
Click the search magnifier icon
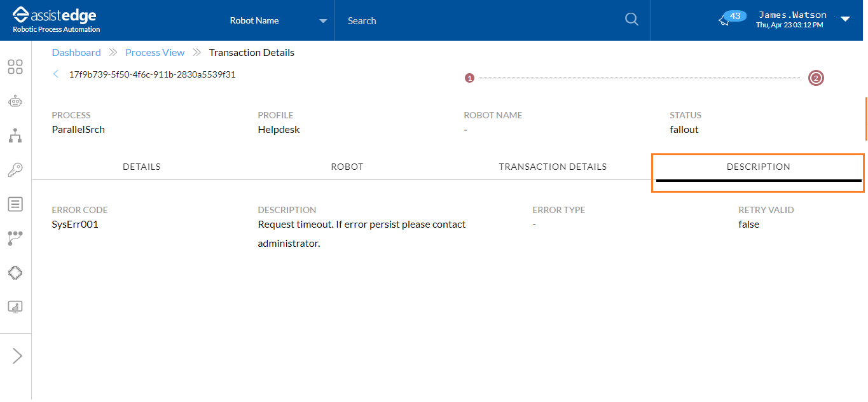point(631,20)
